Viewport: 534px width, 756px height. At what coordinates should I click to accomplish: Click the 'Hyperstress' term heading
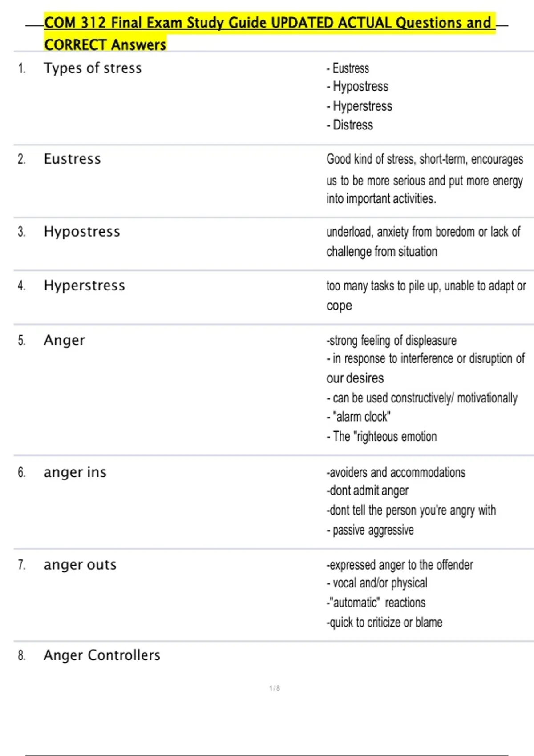point(85,286)
